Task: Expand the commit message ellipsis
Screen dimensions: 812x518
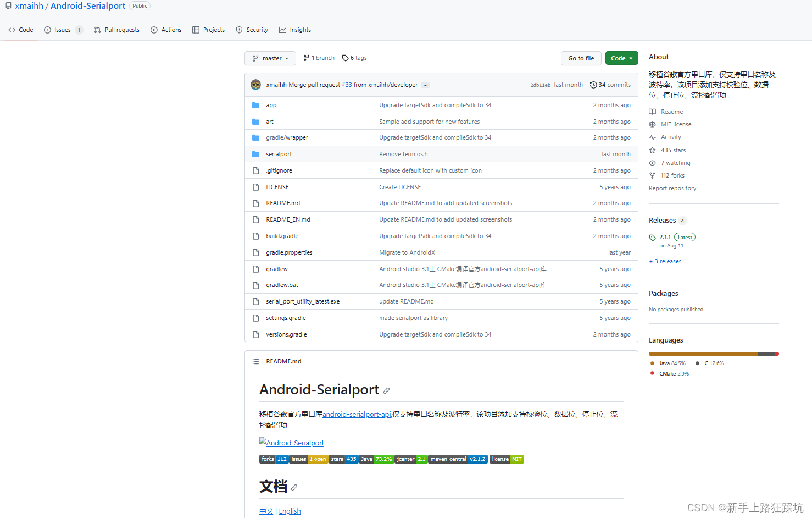Action: [426, 85]
